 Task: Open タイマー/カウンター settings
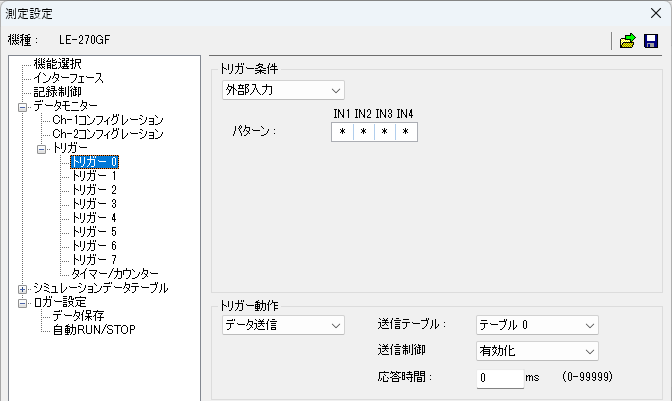(115, 274)
